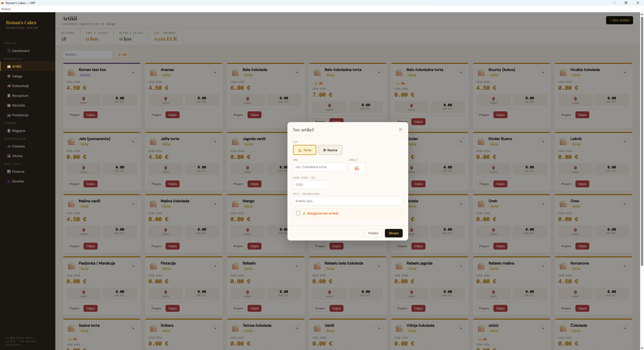This screenshot has height=350, width=644.
Task: Open Dostava in the sidebar
Action: [28, 146]
